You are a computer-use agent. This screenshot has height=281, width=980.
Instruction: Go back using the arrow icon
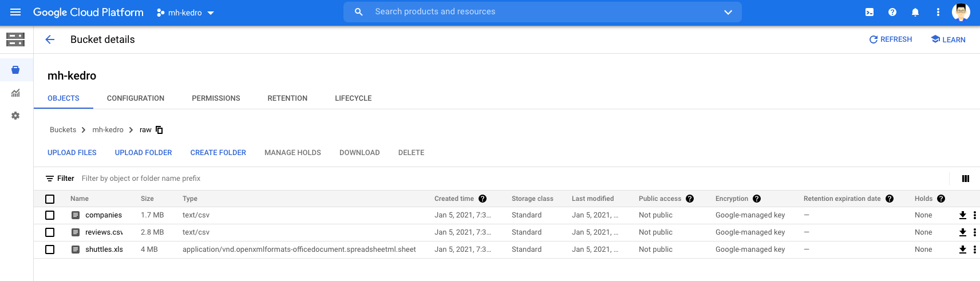coord(50,39)
